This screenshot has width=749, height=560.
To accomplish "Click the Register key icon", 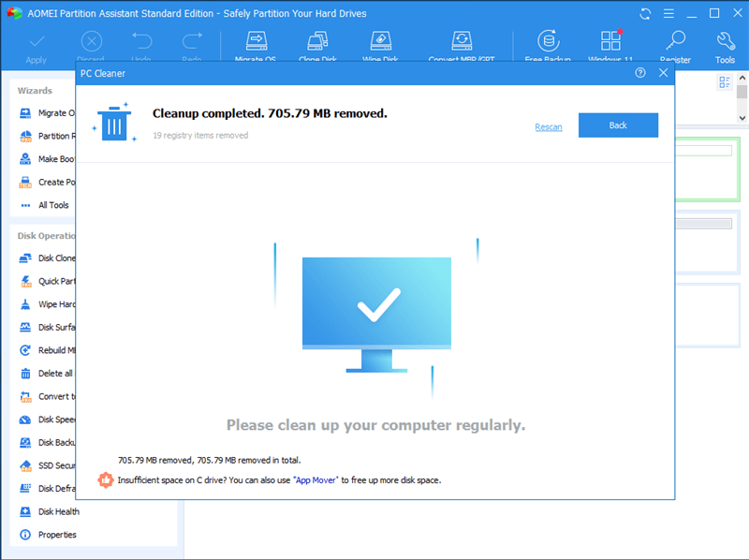I will point(675,41).
